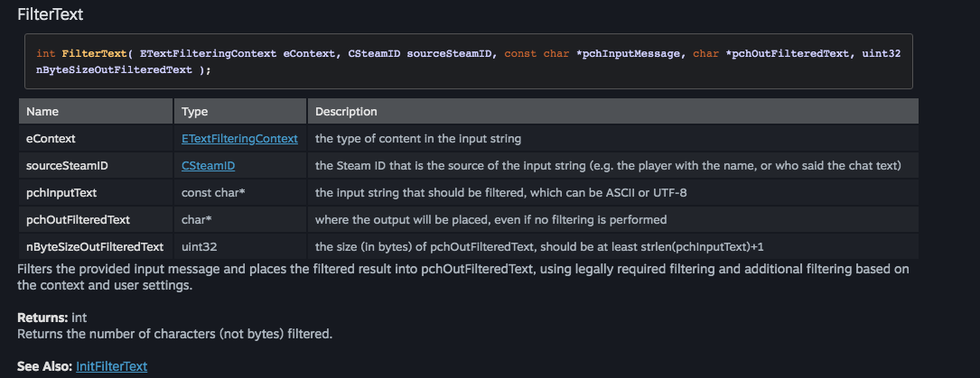Select the eContext parameter name cell
Viewport: 980px width, 378px height.
51,139
